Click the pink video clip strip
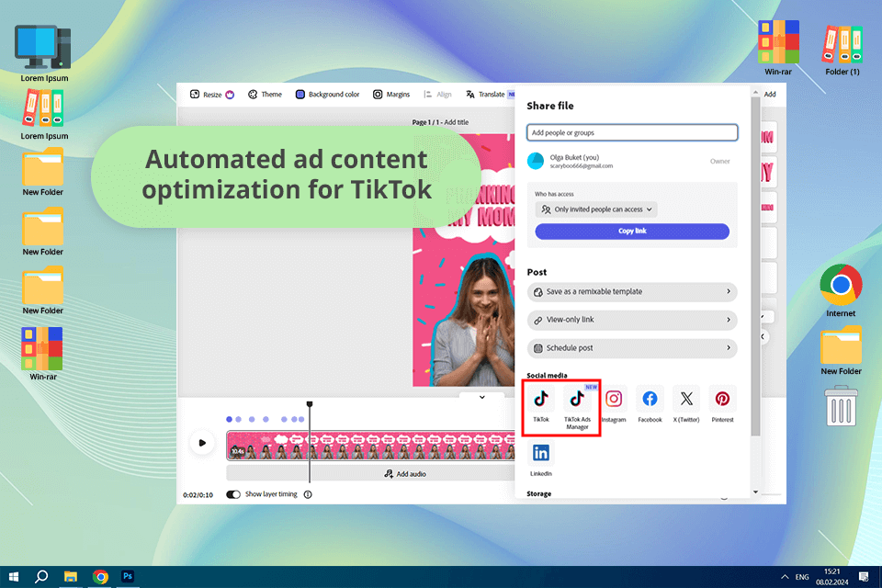882x588 pixels. [370, 446]
